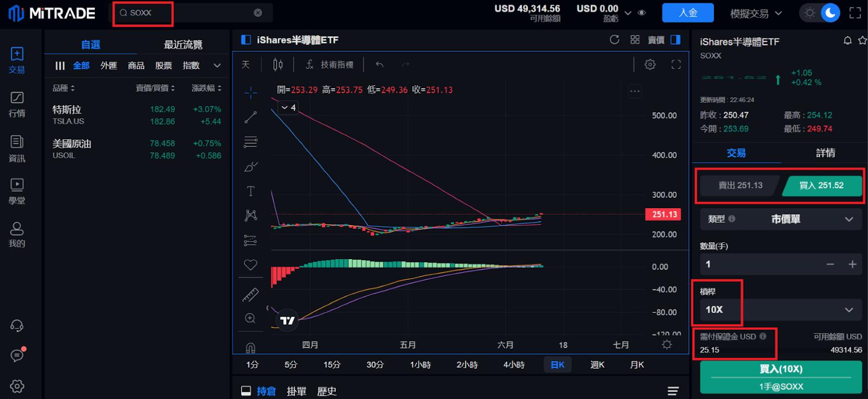
Task: Expand the 10X leverage dropdown
Action: [848, 310]
